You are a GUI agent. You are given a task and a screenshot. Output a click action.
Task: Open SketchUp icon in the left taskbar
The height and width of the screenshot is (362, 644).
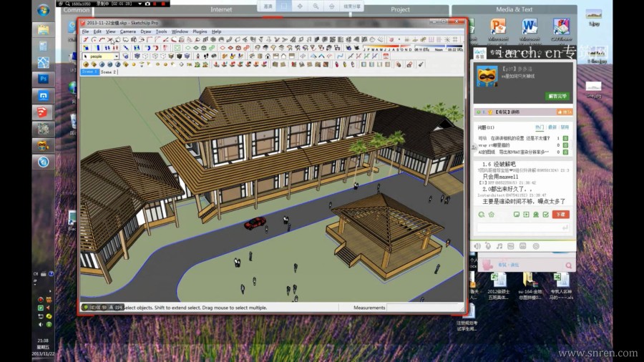[44, 112]
